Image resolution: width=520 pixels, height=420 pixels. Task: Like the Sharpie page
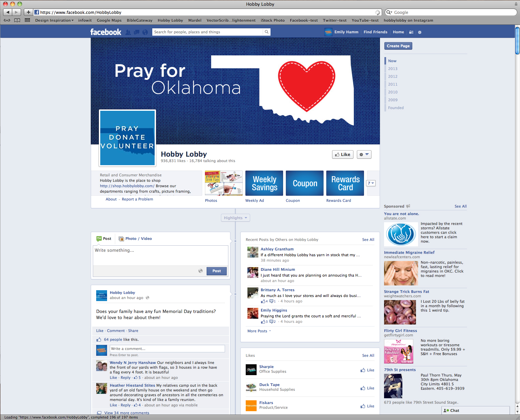click(x=367, y=370)
